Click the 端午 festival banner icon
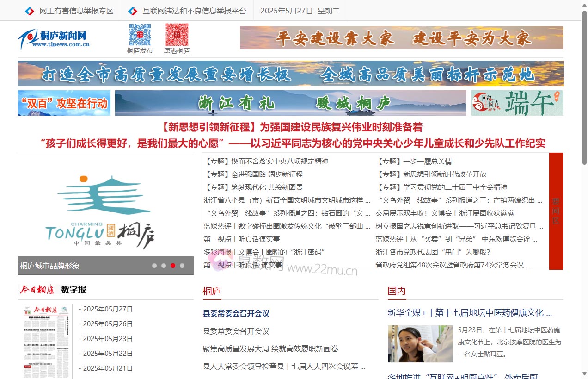The height and width of the screenshot is (379, 588). coord(517,102)
